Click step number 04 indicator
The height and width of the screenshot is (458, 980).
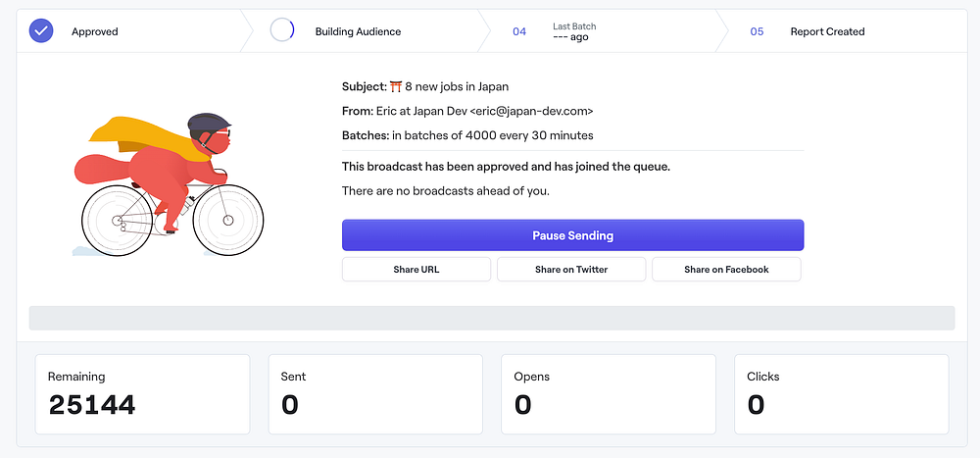tap(519, 31)
